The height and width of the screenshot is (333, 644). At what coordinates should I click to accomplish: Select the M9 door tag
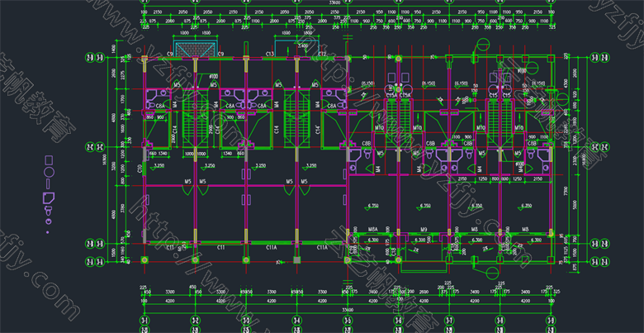(x=423, y=230)
